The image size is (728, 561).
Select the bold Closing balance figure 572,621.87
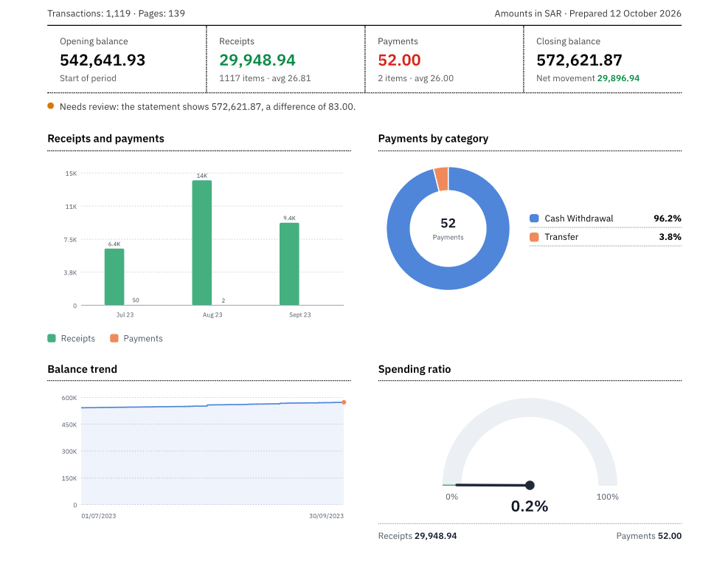pyautogui.click(x=579, y=60)
